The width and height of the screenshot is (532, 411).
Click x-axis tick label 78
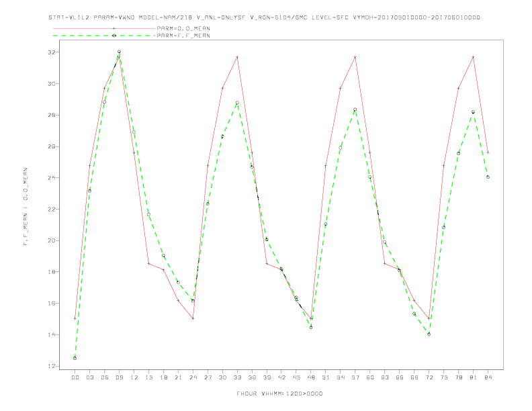[x=459, y=377]
